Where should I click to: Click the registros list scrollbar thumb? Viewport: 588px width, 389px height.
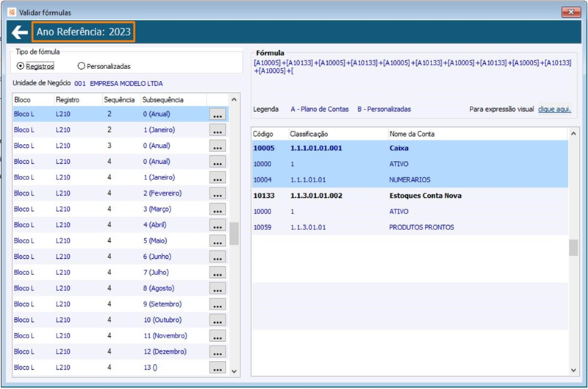pos(234,233)
